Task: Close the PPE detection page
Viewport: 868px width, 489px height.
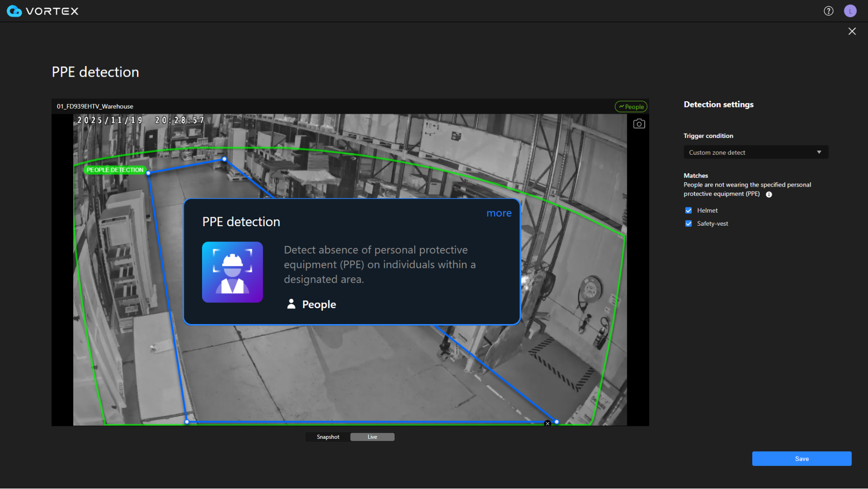Action: [852, 31]
